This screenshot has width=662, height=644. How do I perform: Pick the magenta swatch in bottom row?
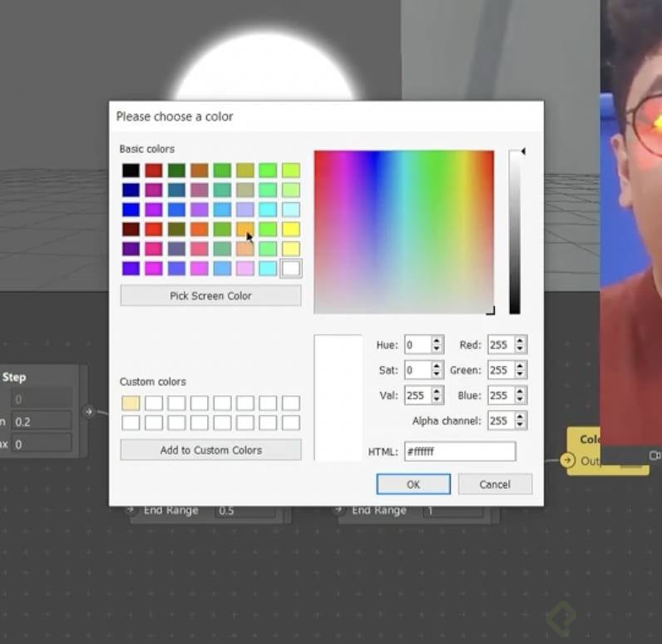[154, 269]
